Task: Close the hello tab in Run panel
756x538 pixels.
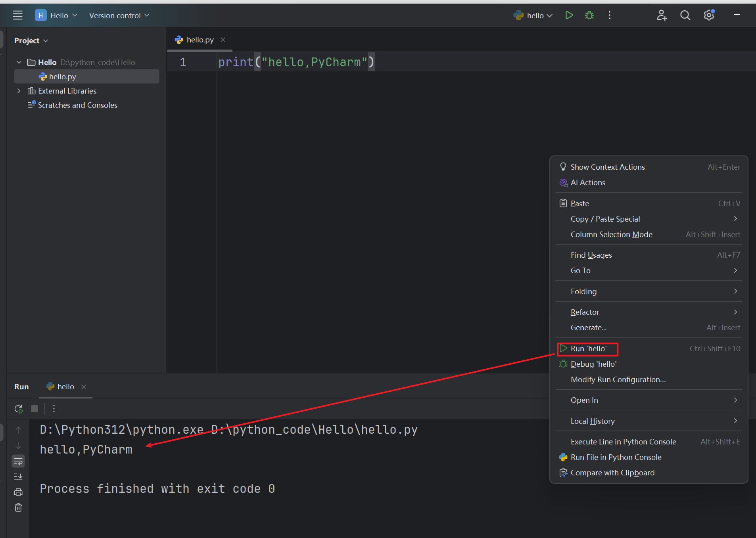Action: (x=84, y=387)
